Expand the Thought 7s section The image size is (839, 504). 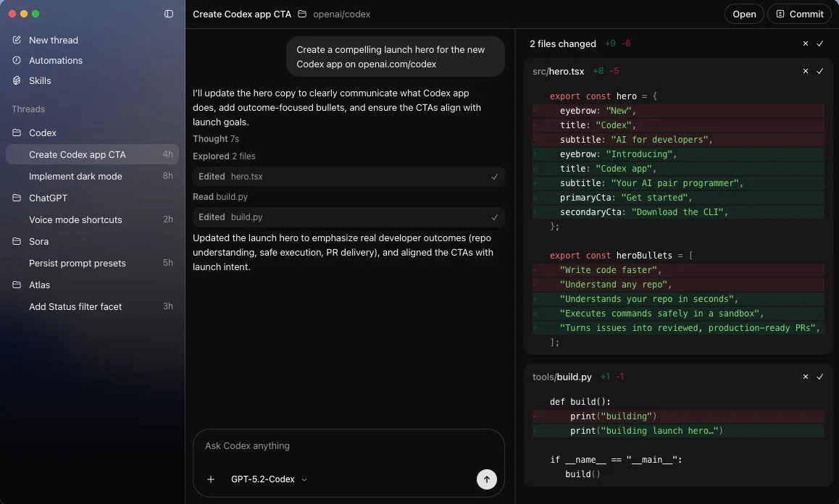coord(216,138)
